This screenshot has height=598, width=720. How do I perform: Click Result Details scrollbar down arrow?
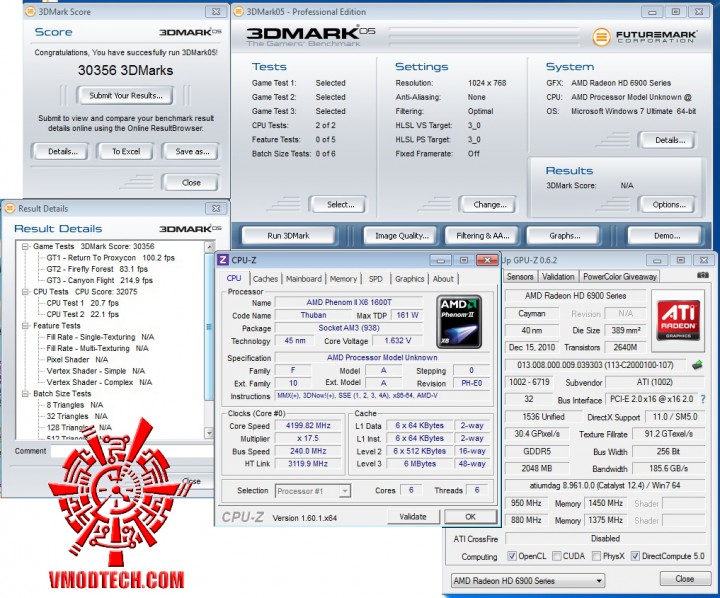tap(209, 433)
